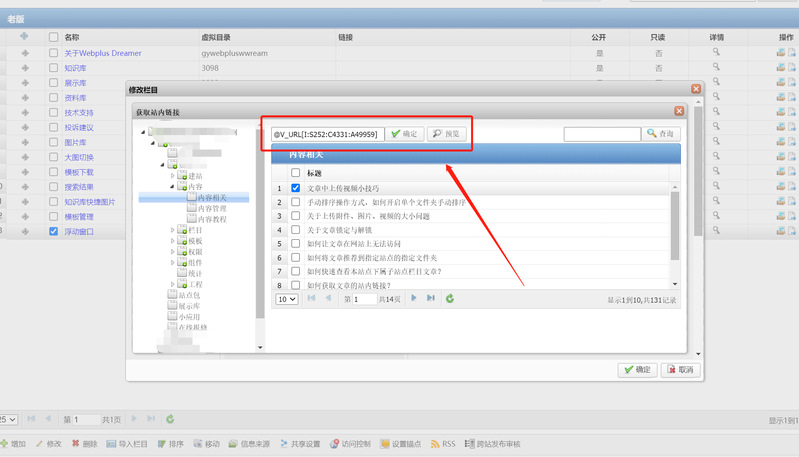Close the 获取站内链接 dialog
The width and height of the screenshot is (799, 457).
pyautogui.click(x=679, y=111)
